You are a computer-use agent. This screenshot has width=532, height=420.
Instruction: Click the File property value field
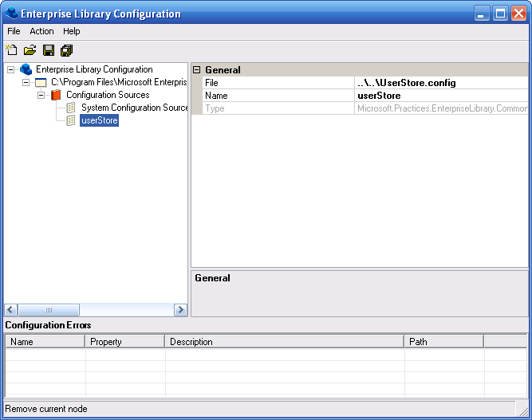coord(440,83)
